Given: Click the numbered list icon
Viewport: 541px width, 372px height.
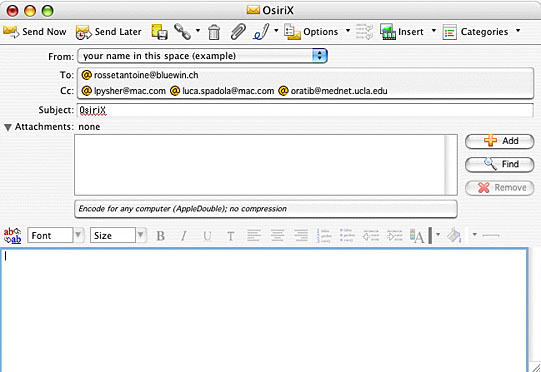Looking at the screenshot, I should 324,236.
